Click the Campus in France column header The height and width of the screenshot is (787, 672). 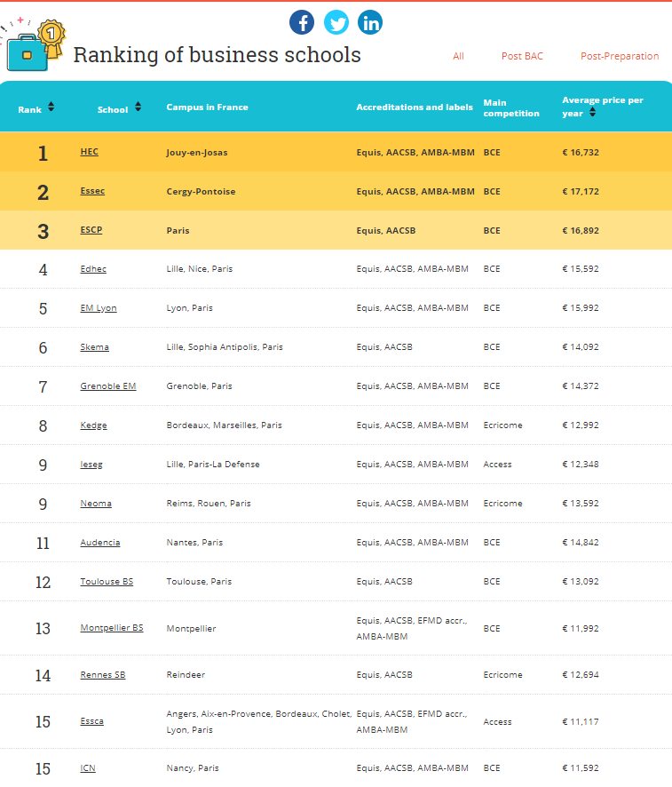(207, 107)
